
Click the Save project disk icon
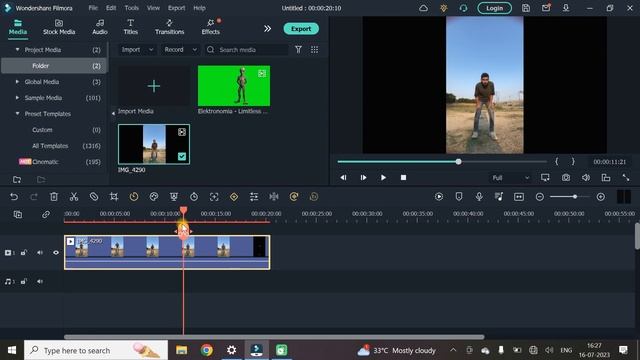[526, 8]
